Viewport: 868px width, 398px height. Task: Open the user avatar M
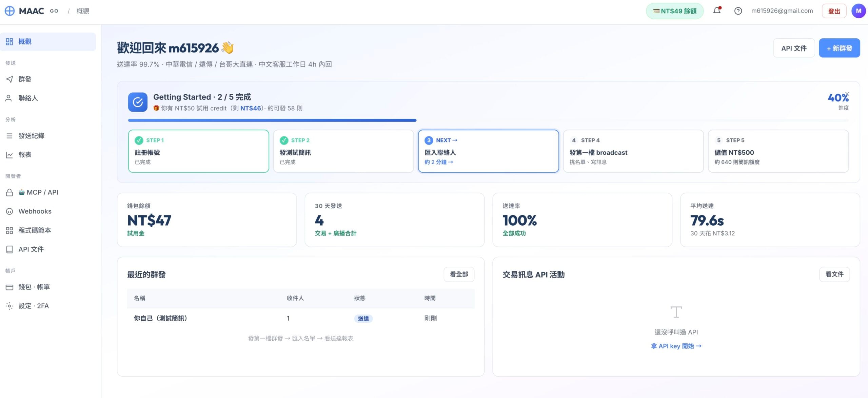[859, 11]
